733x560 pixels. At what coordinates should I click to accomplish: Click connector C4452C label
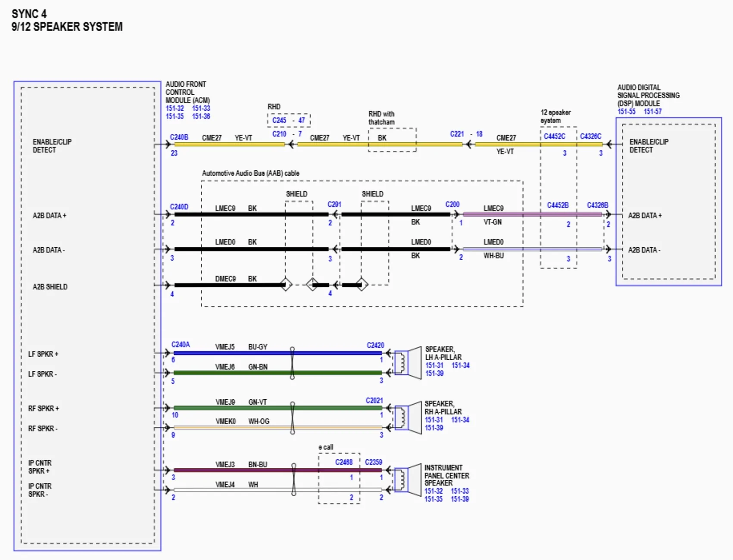point(554,136)
